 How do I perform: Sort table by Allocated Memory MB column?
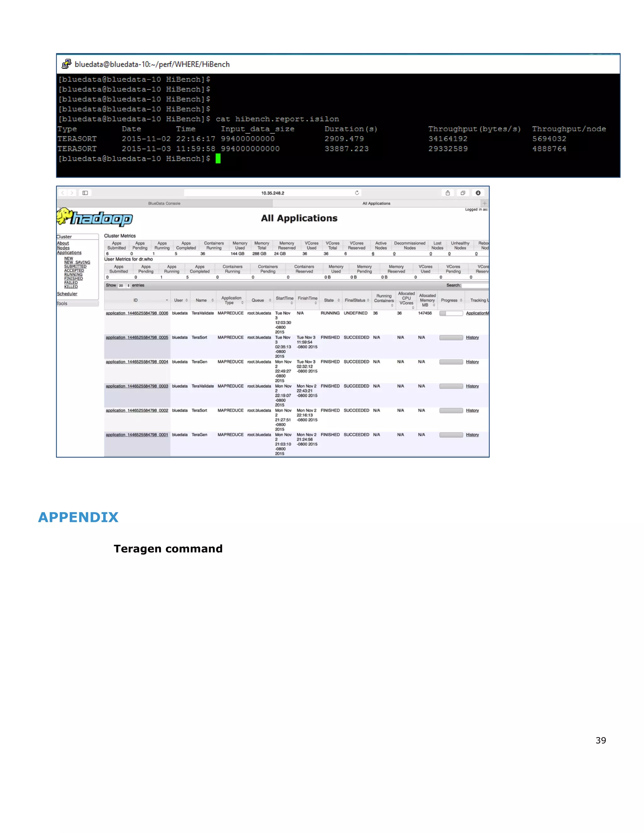427,300
